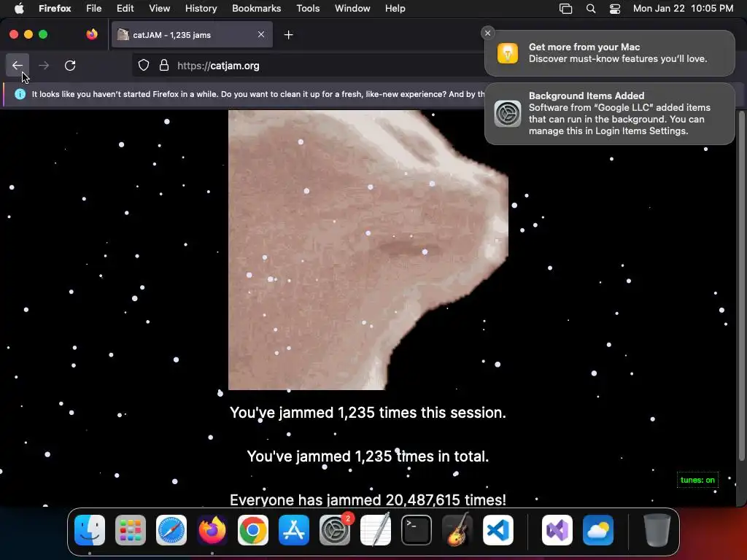
Task: Click the Firefox View icon in tab bar
Action: (x=92, y=34)
